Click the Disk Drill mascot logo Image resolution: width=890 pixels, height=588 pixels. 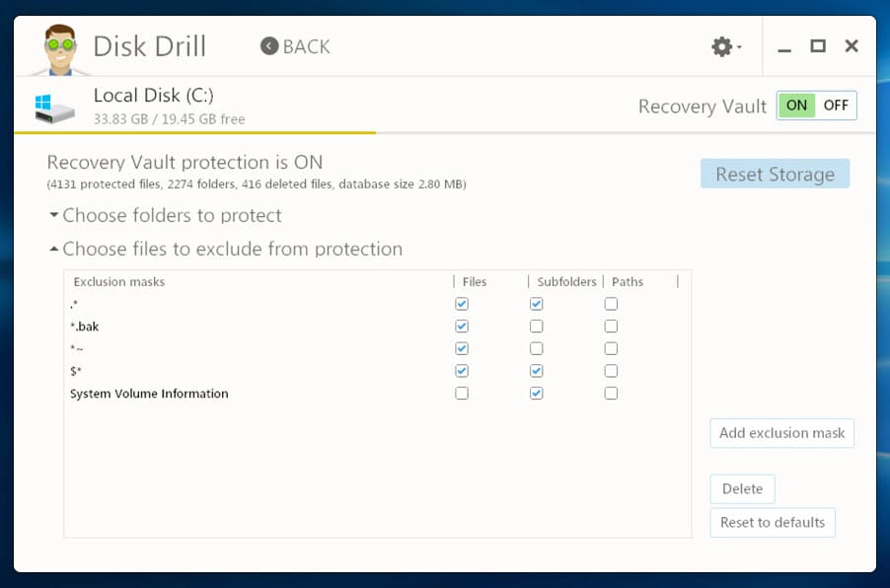tap(53, 49)
